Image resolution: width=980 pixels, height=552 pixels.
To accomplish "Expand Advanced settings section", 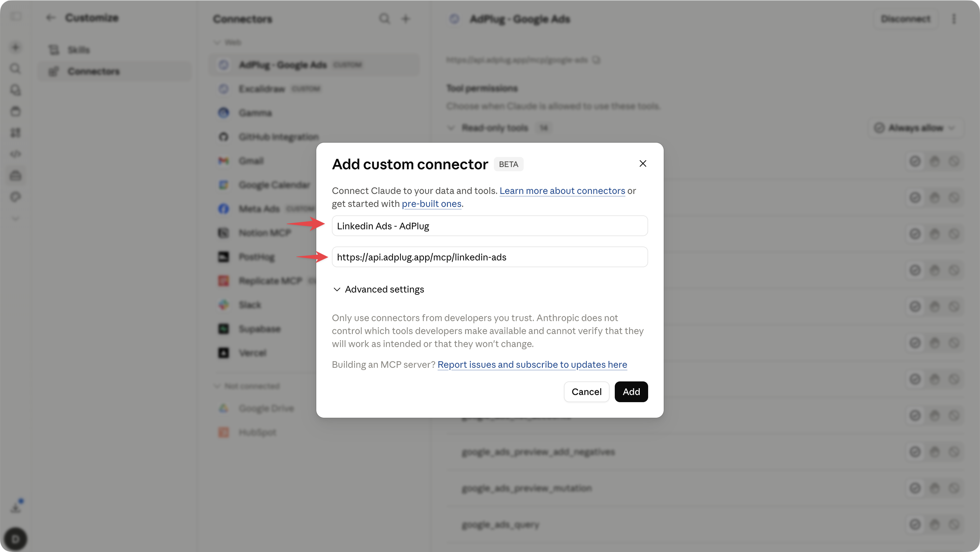I will 378,289.
